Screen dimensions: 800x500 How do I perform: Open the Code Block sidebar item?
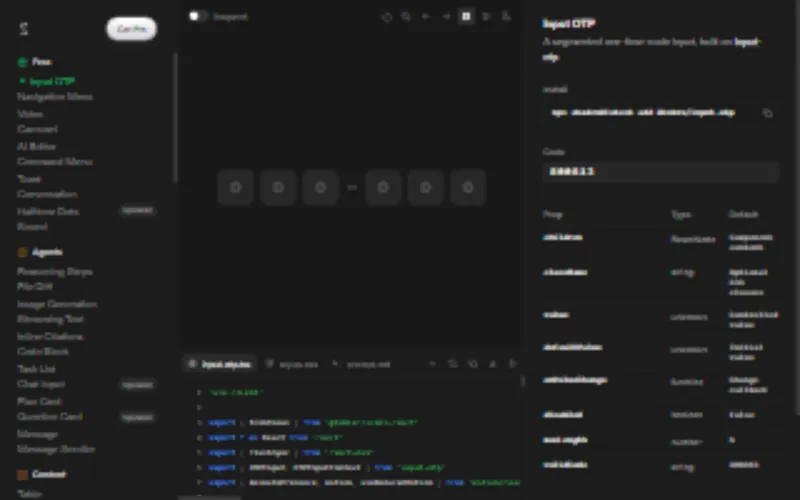(42, 352)
